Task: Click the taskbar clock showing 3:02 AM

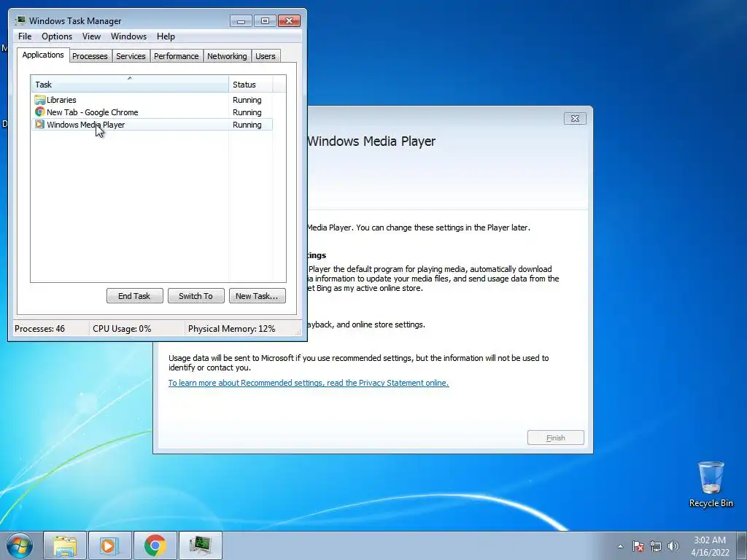Action: tap(710, 546)
